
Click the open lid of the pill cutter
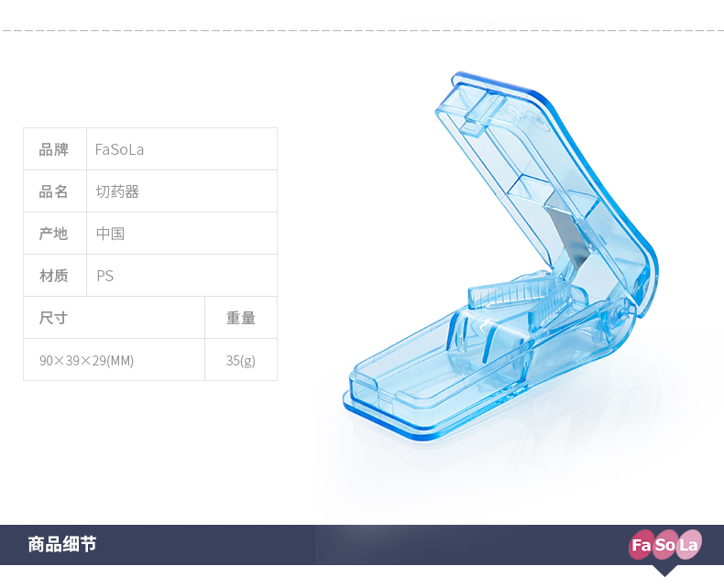tap(545, 185)
